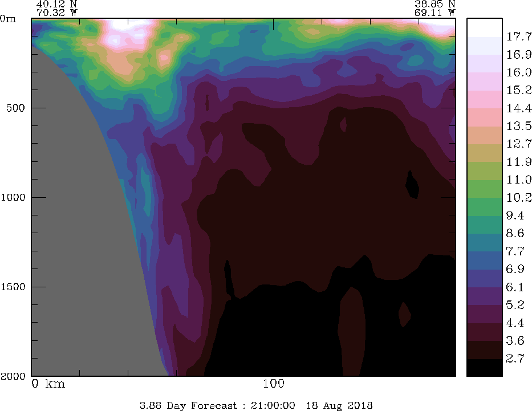The width and height of the screenshot is (532, 411).
Task: Click the 16.0 colorbar label
Action: click(518, 72)
